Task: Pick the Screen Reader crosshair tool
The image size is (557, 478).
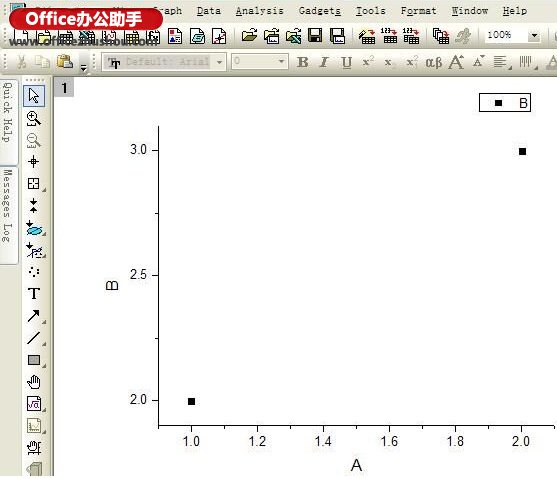Action: (x=34, y=162)
